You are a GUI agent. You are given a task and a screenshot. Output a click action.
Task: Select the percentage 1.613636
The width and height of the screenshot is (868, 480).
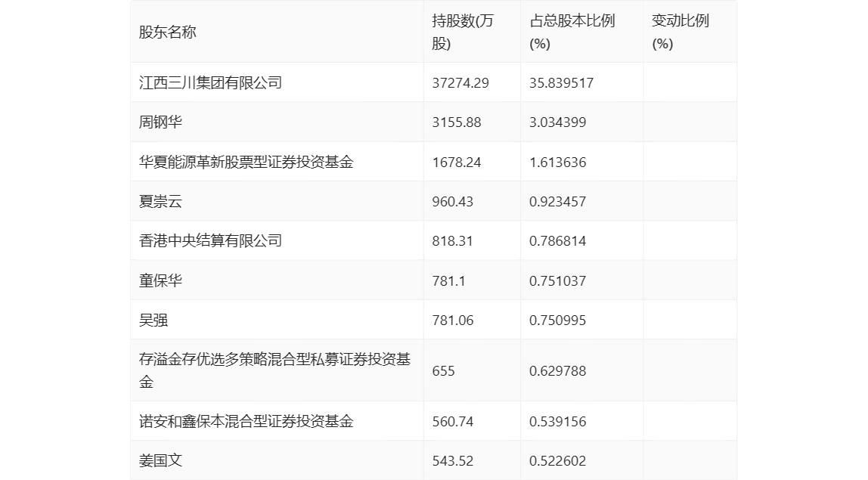(557, 163)
